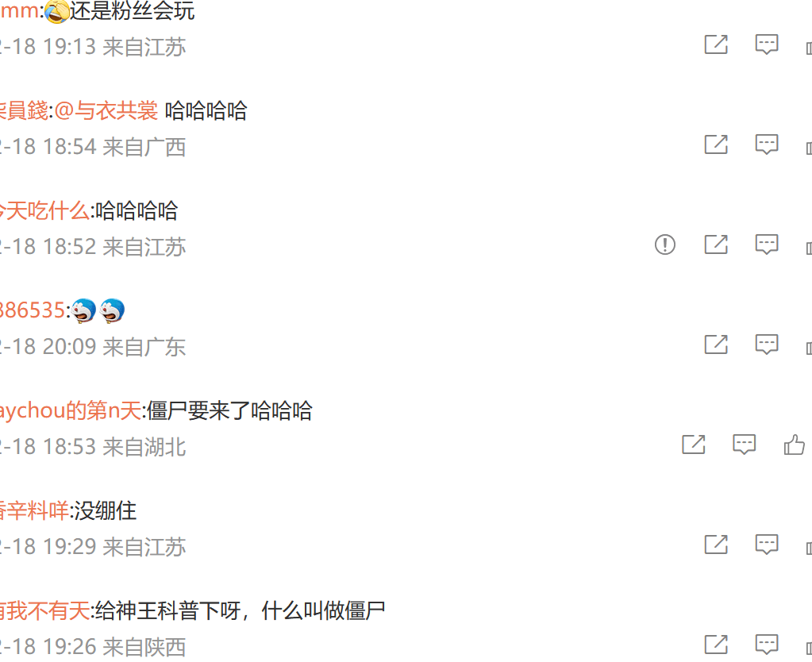Reply to the 僵尸要来了哈哈哈 comment

click(x=745, y=445)
